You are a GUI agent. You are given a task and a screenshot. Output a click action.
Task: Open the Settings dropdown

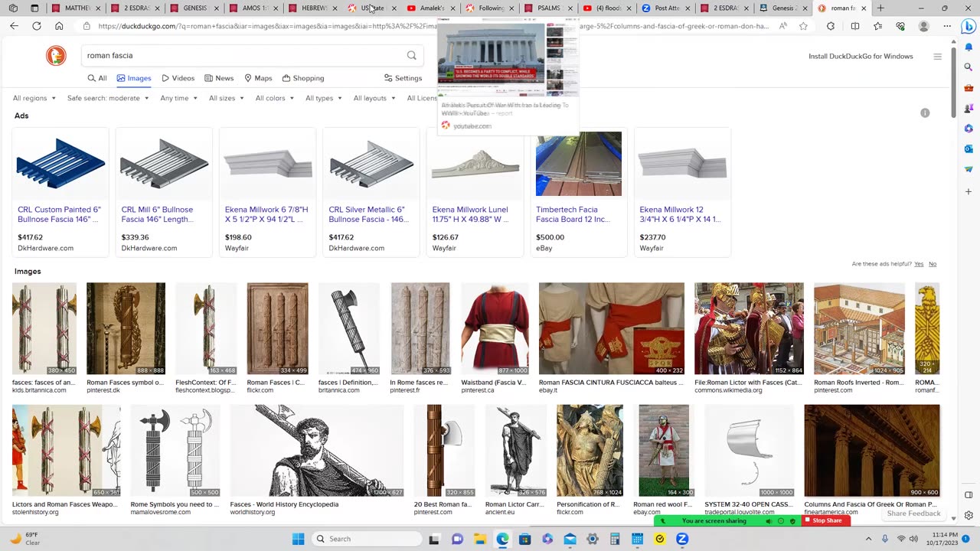coord(403,78)
